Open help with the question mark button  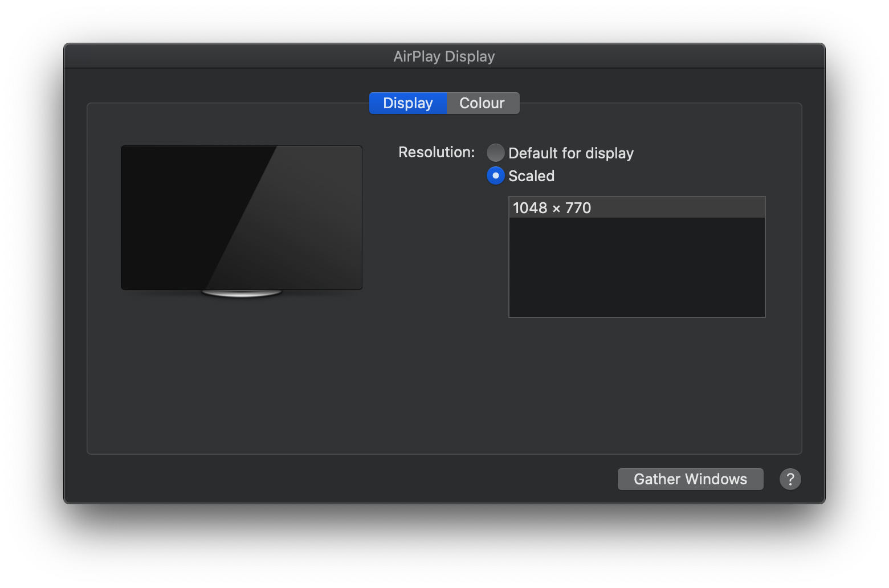[x=790, y=479]
